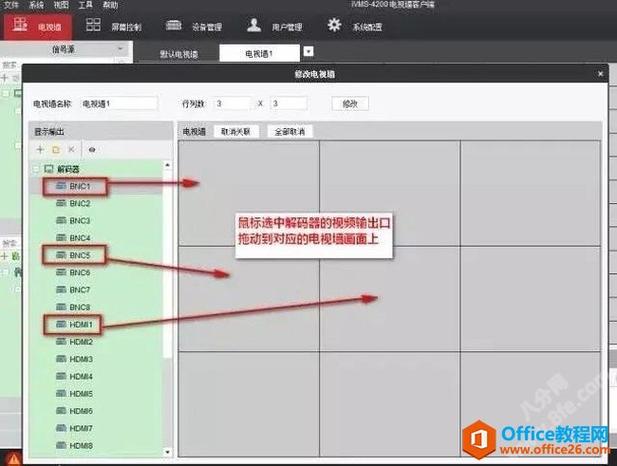Click scroll-down arrow of output list scrollbar

click(x=168, y=452)
